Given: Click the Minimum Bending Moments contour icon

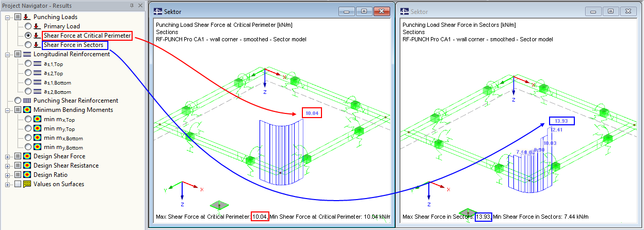Looking at the screenshot, I should [x=27, y=110].
